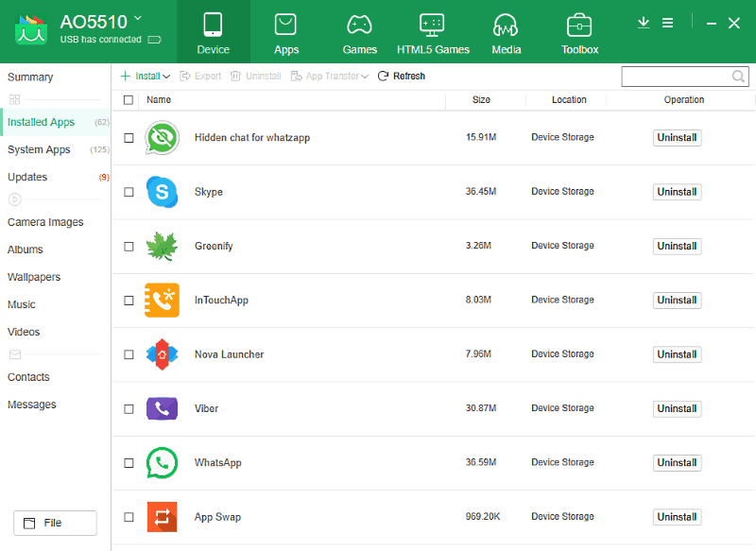
Task: Go to HTML5 Games tab
Action: tap(433, 32)
